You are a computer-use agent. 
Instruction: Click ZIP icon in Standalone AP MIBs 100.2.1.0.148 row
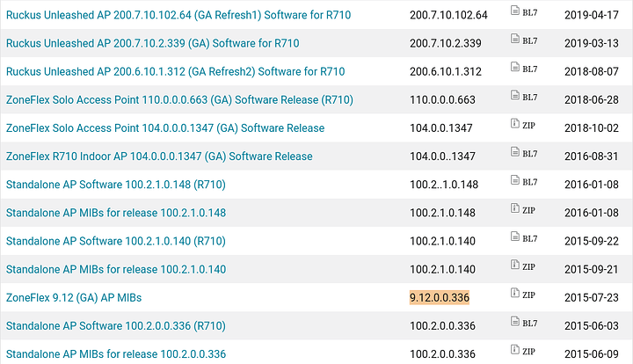click(514, 208)
